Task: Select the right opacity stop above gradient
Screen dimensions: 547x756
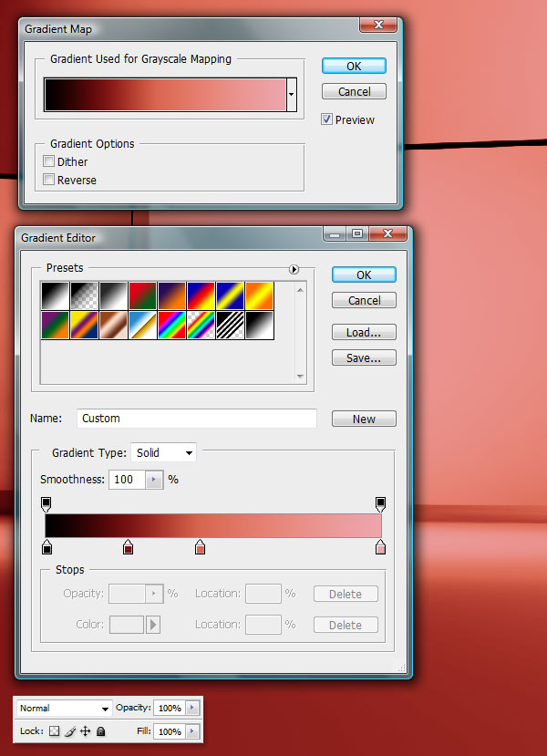Action: [x=380, y=504]
